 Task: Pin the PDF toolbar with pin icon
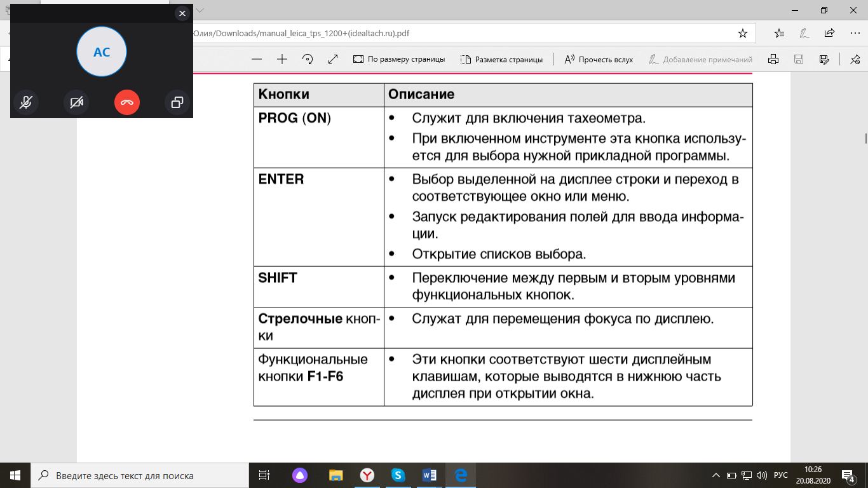point(855,59)
